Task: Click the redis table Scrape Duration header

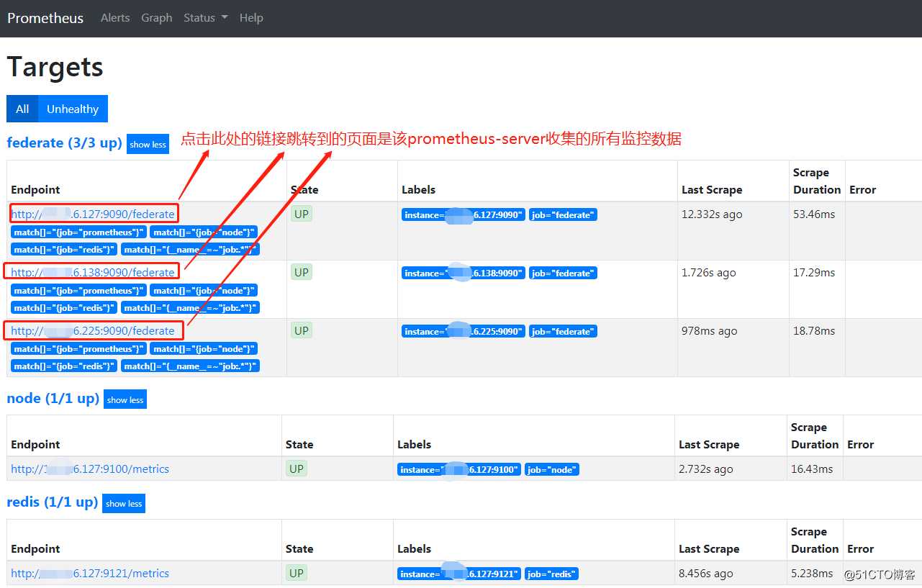Action: pyautogui.click(x=815, y=540)
